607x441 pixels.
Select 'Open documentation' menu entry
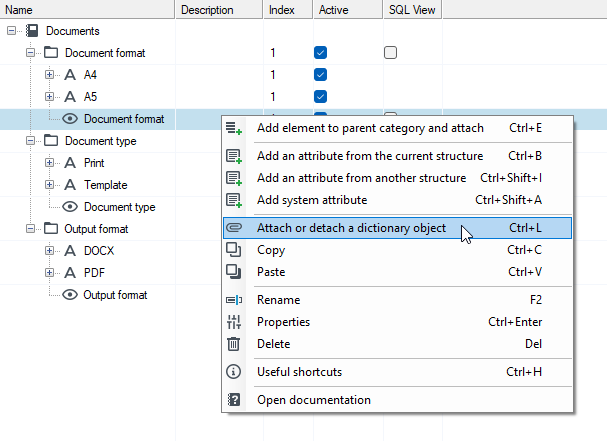398,400
